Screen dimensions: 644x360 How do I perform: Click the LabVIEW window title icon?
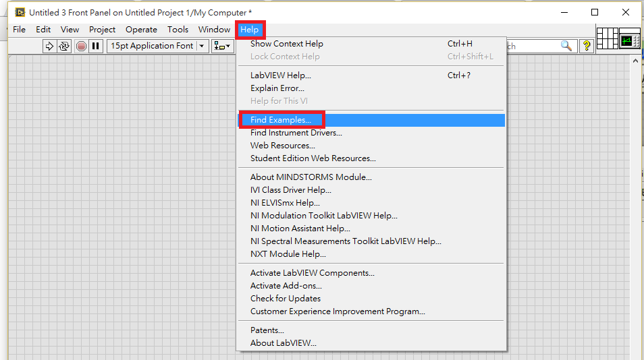pyautogui.click(x=20, y=12)
